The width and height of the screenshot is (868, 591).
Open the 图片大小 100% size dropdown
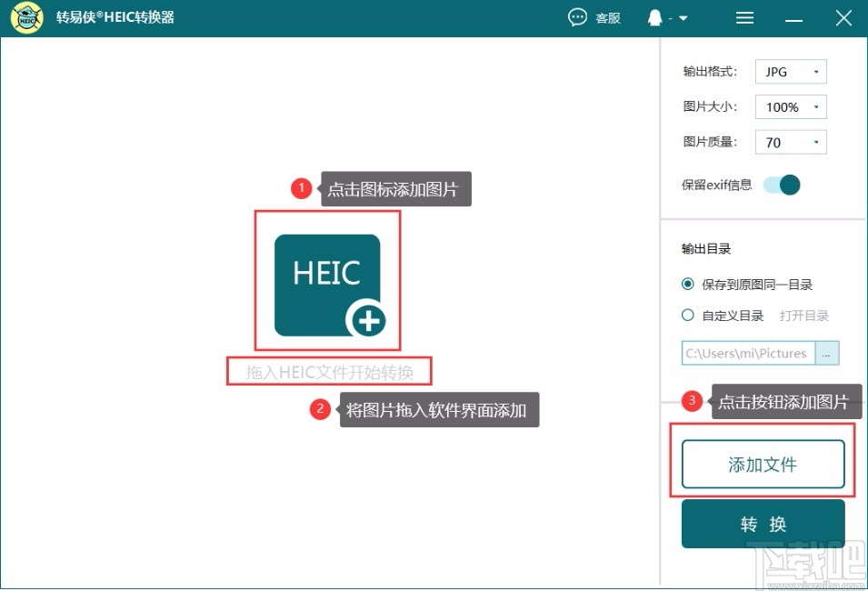[790, 106]
